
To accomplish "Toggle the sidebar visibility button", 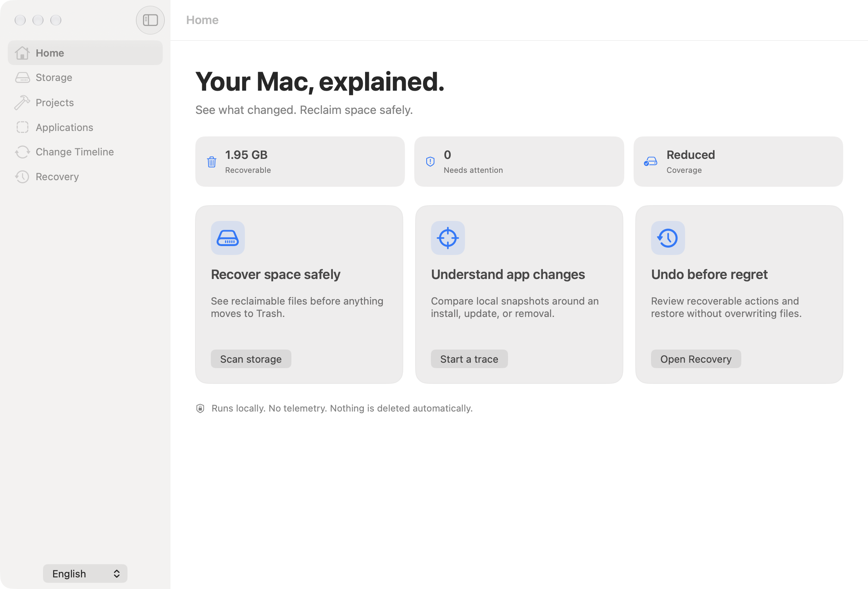I will pyautogui.click(x=150, y=20).
